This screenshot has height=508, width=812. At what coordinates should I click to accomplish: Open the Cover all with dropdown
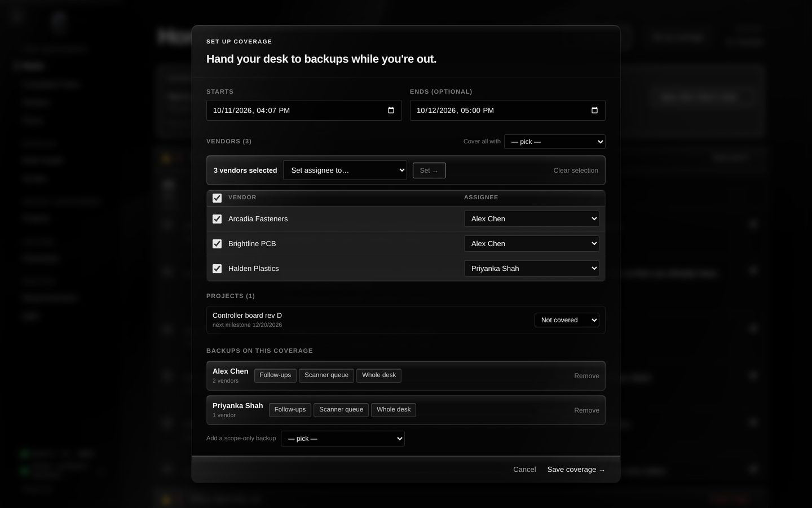click(555, 142)
